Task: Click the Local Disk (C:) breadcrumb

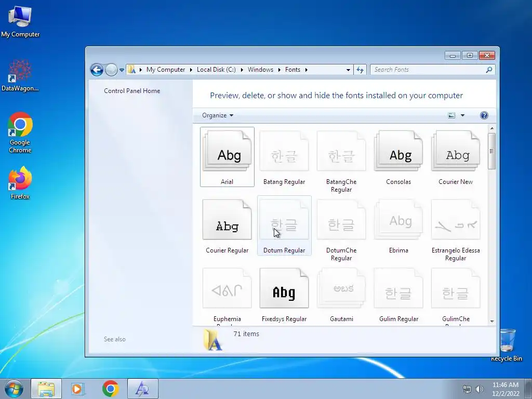Action: pos(216,70)
